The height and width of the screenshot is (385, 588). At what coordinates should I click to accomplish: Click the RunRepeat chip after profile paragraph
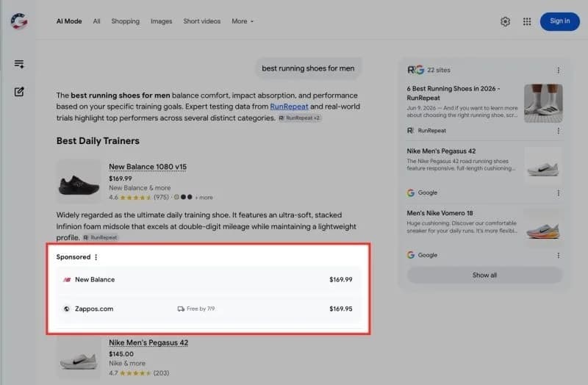point(100,237)
